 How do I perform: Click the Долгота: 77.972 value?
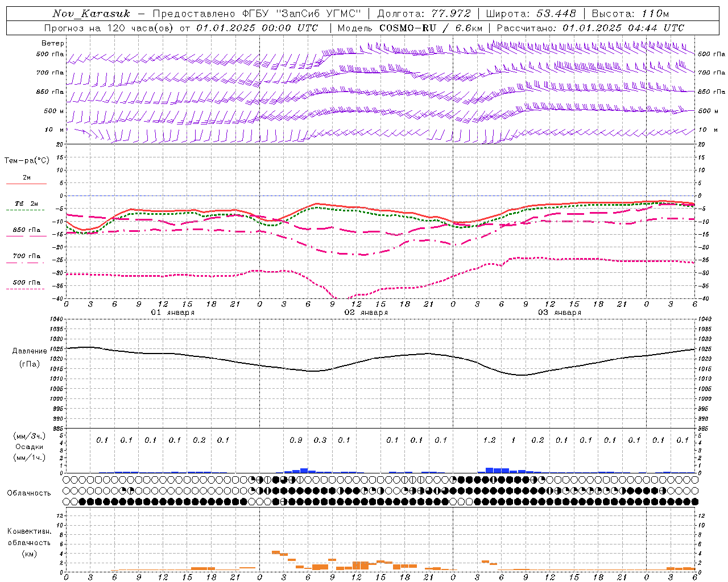(424, 14)
